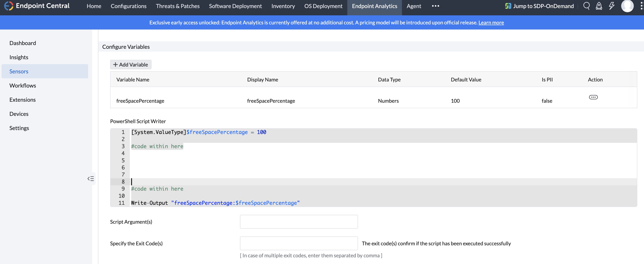Screen dimensions: 644x264
Task: Open the lightning bolt quick actions icon
Action: coord(612,6)
